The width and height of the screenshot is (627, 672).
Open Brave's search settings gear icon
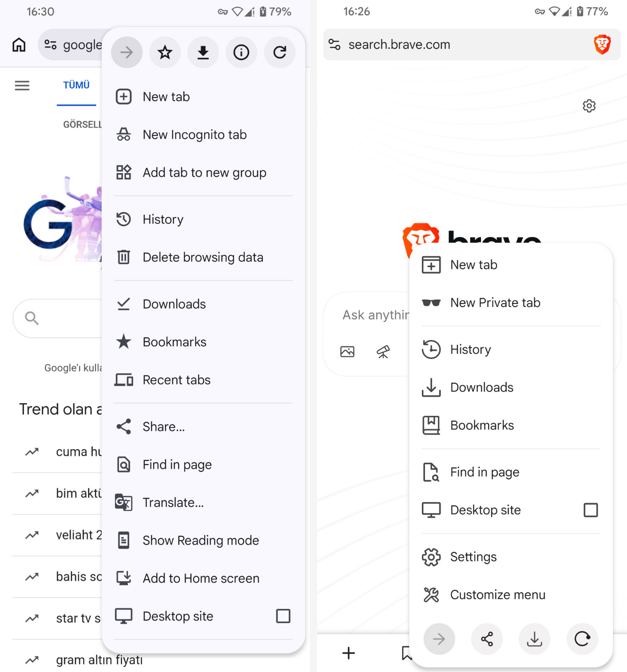(x=589, y=106)
